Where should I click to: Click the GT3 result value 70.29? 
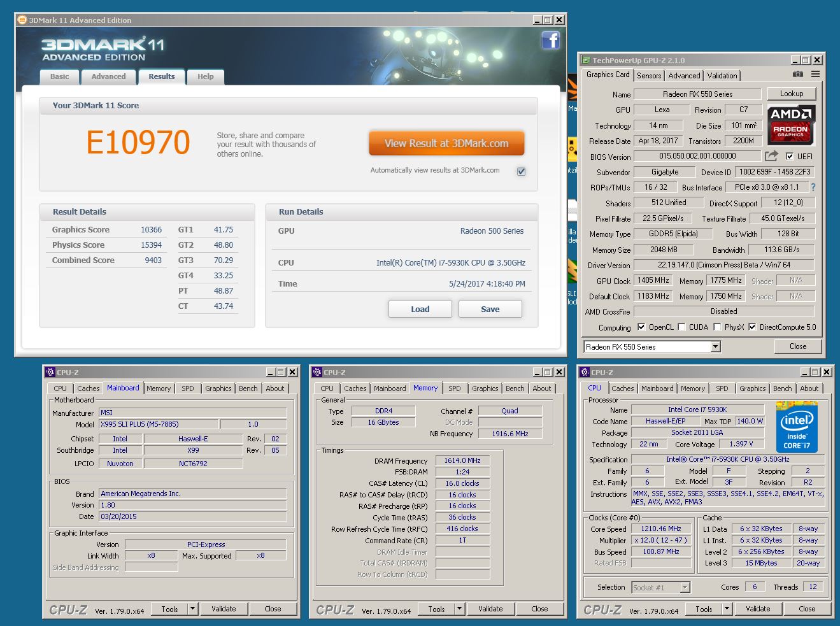click(224, 260)
